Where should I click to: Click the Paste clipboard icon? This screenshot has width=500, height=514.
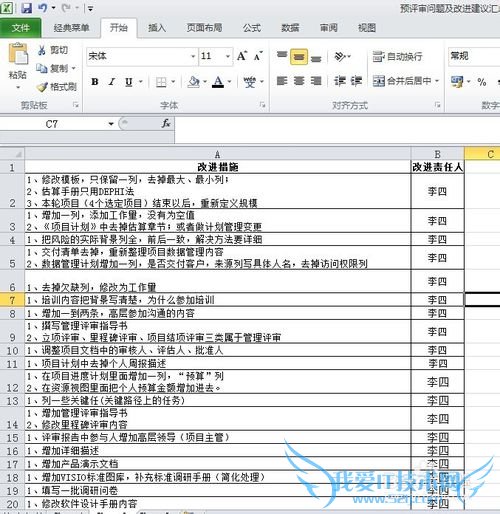pyautogui.click(x=18, y=53)
